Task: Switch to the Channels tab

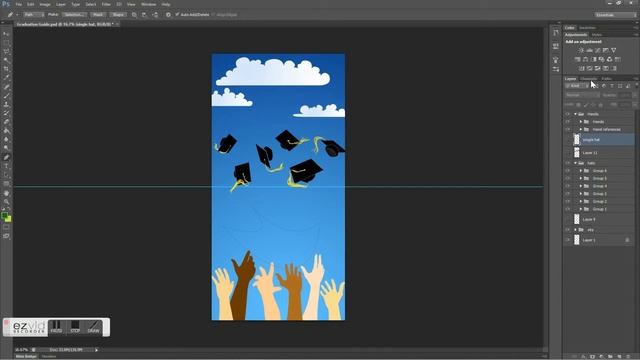Action: point(589,79)
